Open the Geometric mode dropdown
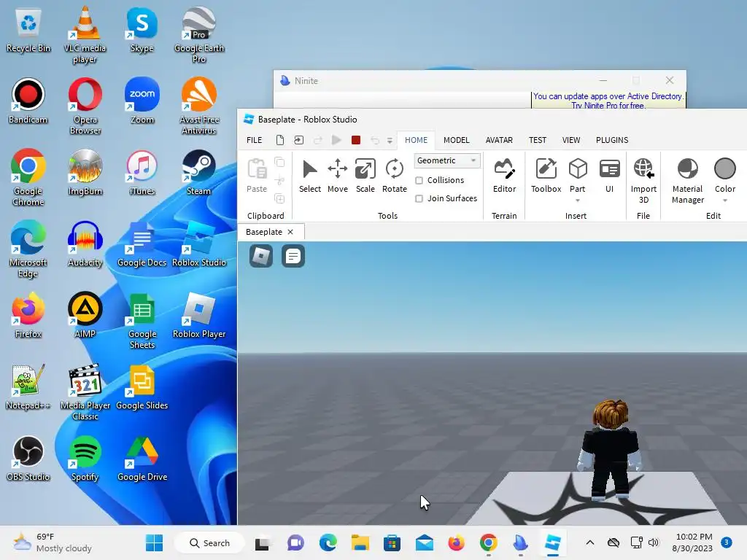The width and height of the screenshot is (747, 560). point(447,160)
